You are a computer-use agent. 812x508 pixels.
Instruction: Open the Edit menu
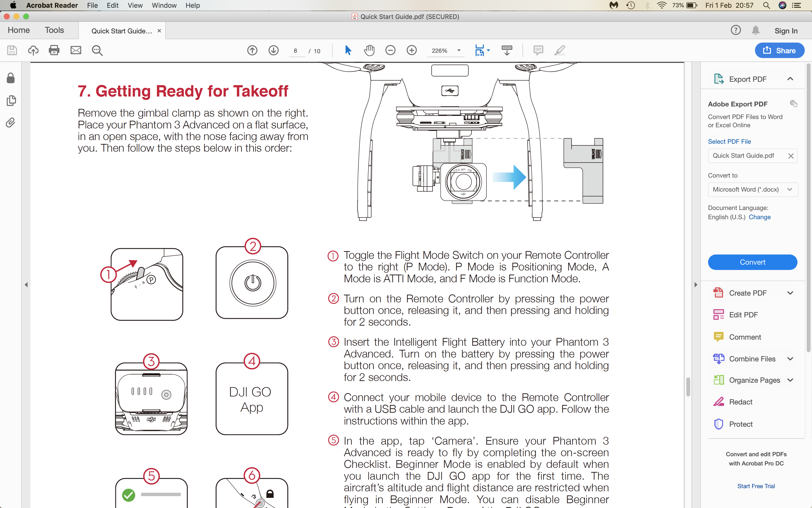112,5
